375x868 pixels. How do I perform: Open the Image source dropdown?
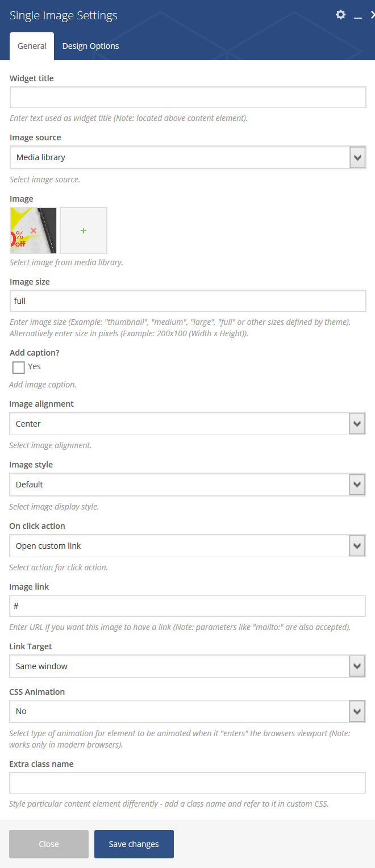click(188, 157)
